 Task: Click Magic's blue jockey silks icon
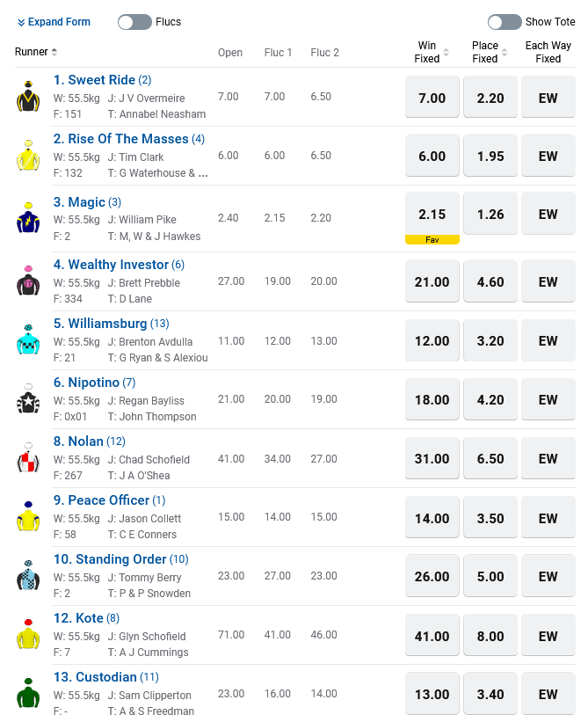click(28, 218)
